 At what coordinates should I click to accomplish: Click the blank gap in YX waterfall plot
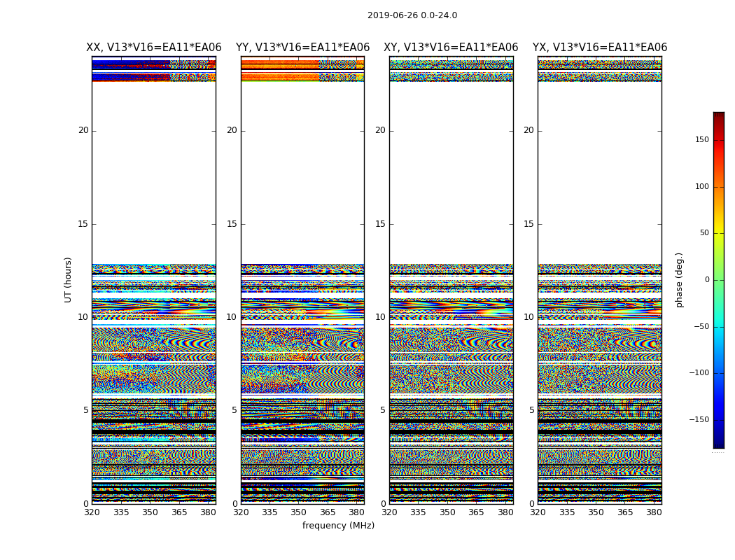point(599,175)
